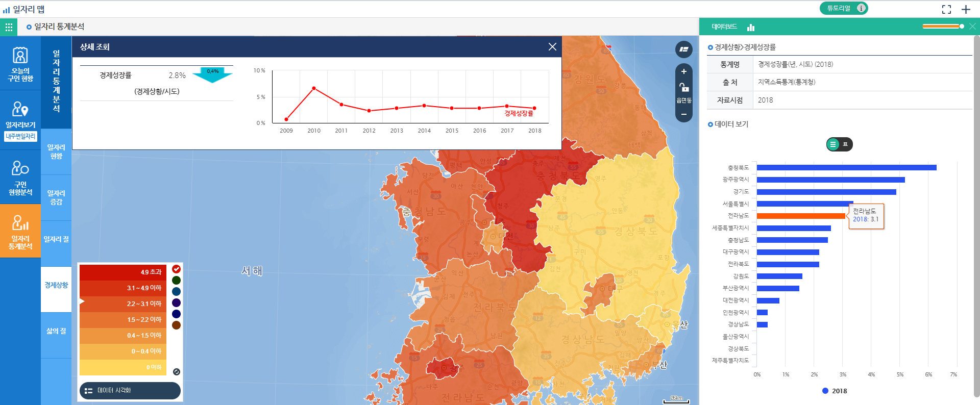Enter fullscreen with the expand icon
This screenshot has height=405, width=980.
(x=946, y=9)
